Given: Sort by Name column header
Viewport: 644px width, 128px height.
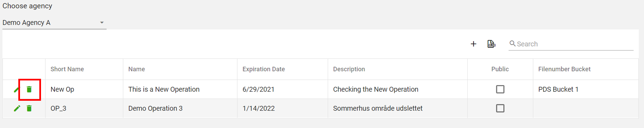Looking at the screenshot, I should (x=137, y=69).
